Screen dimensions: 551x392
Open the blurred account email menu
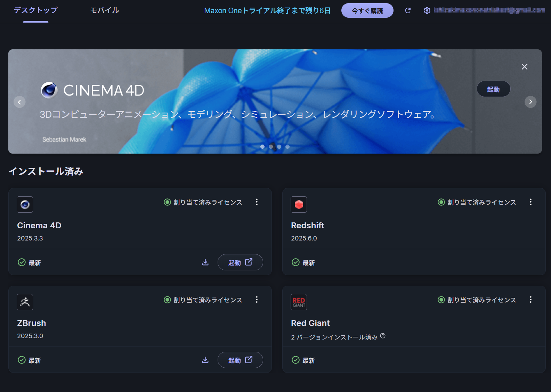pyautogui.click(x=489, y=10)
